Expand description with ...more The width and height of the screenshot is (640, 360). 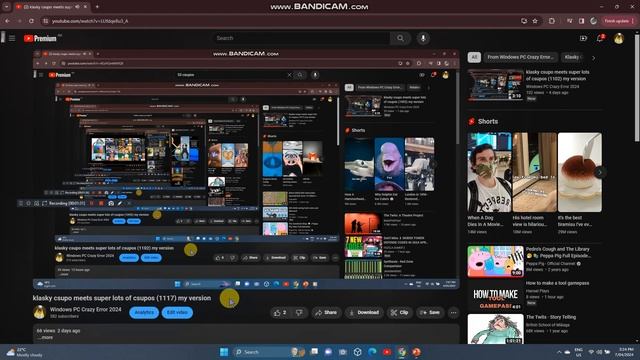tap(44, 338)
